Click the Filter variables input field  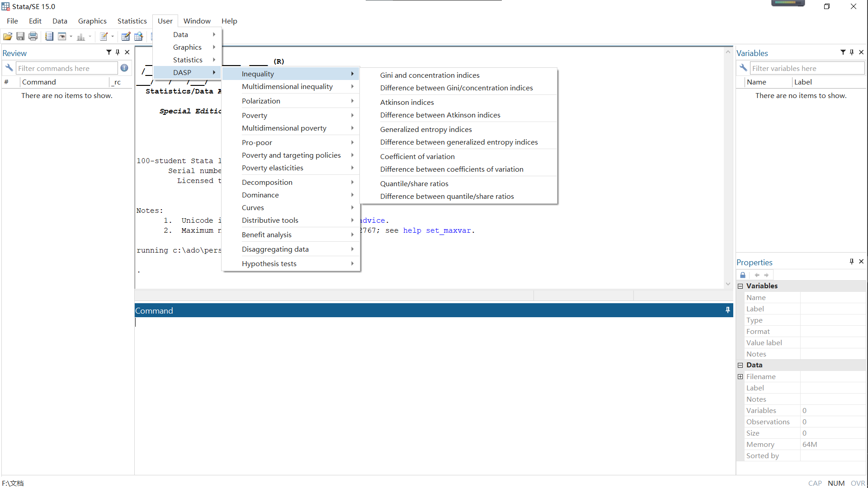pos(807,68)
